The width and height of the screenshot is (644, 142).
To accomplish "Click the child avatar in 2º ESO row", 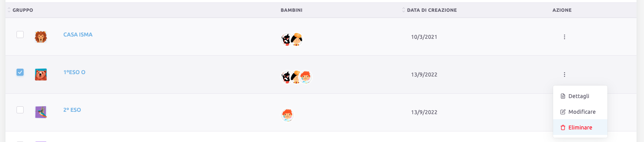I will (x=288, y=115).
